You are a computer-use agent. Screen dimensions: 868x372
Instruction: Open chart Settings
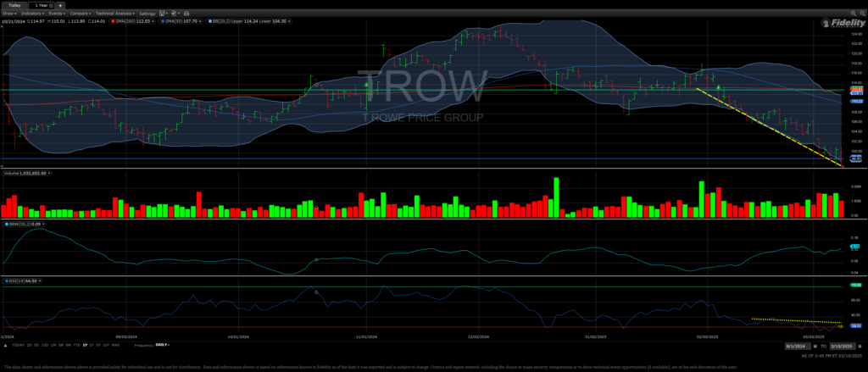click(x=147, y=14)
